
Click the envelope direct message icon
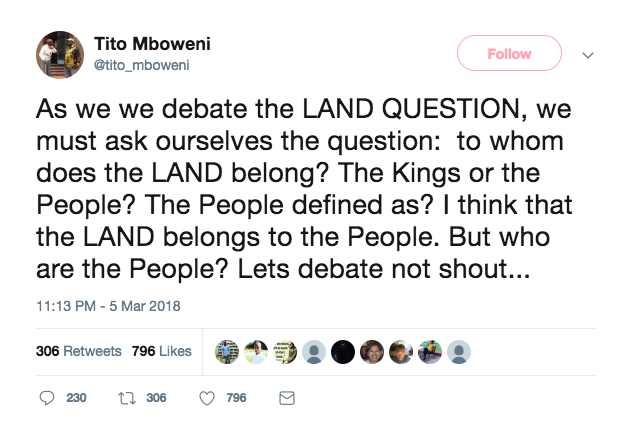285,398
